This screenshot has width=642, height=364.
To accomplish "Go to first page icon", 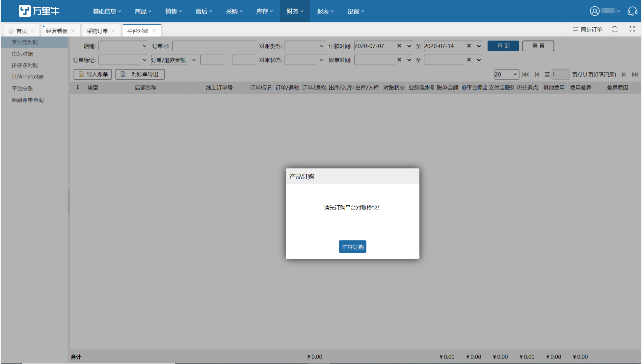I will point(525,74).
